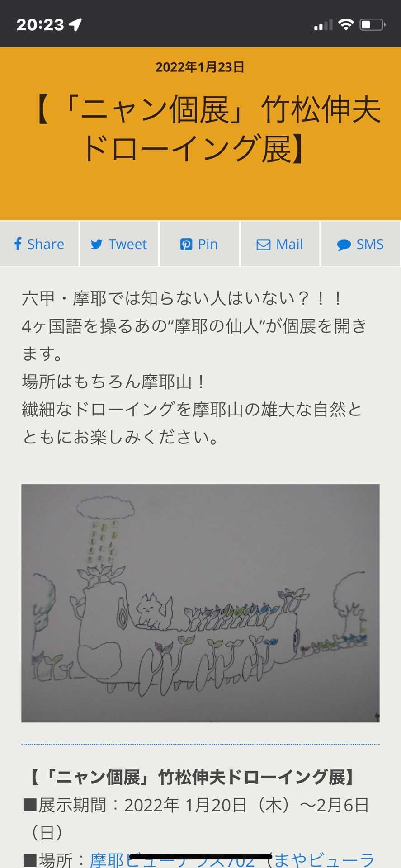Tap the cellular signal bars icon

point(323,25)
